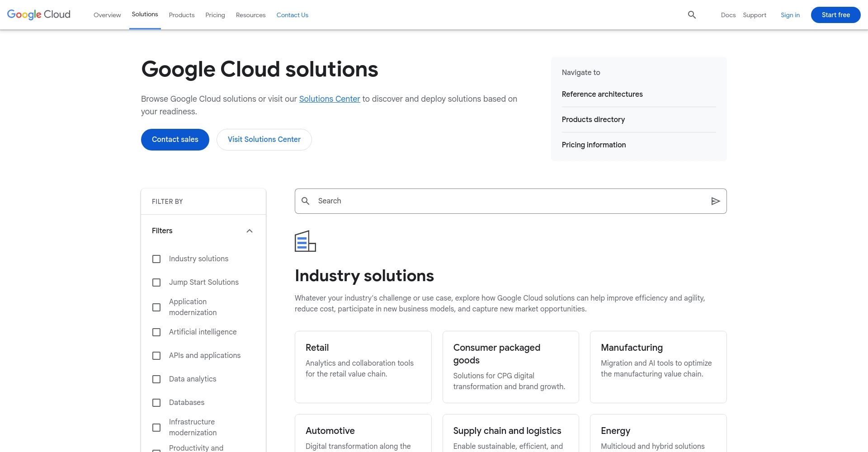Click Contact Us in the header
Viewport: 868px width, 452px height.
(292, 15)
